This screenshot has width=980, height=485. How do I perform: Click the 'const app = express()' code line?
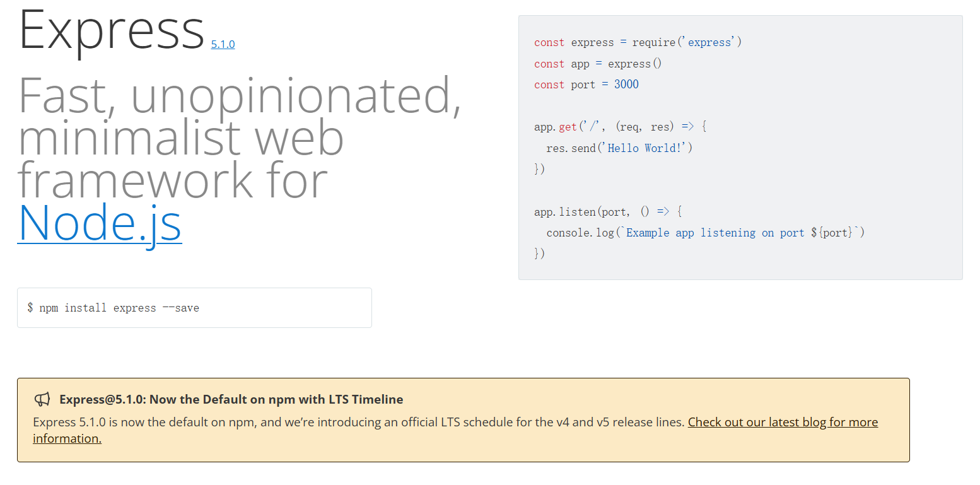(598, 64)
